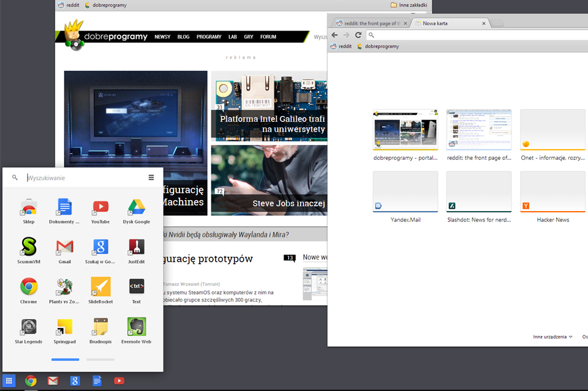
Task: Launch Evernote Web from launcher
Action: pyautogui.click(x=137, y=331)
